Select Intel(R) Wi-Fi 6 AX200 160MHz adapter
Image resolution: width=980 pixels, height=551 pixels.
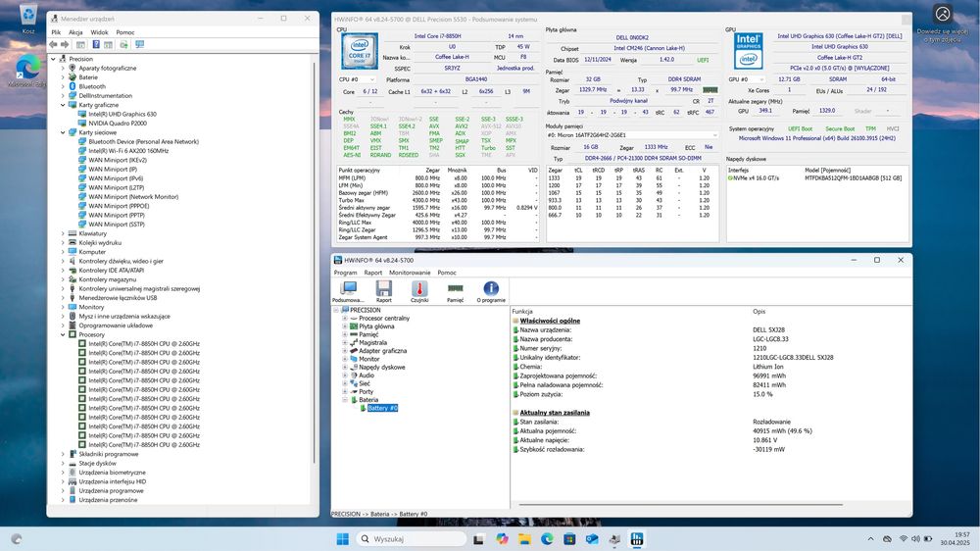tap(128, 151)
